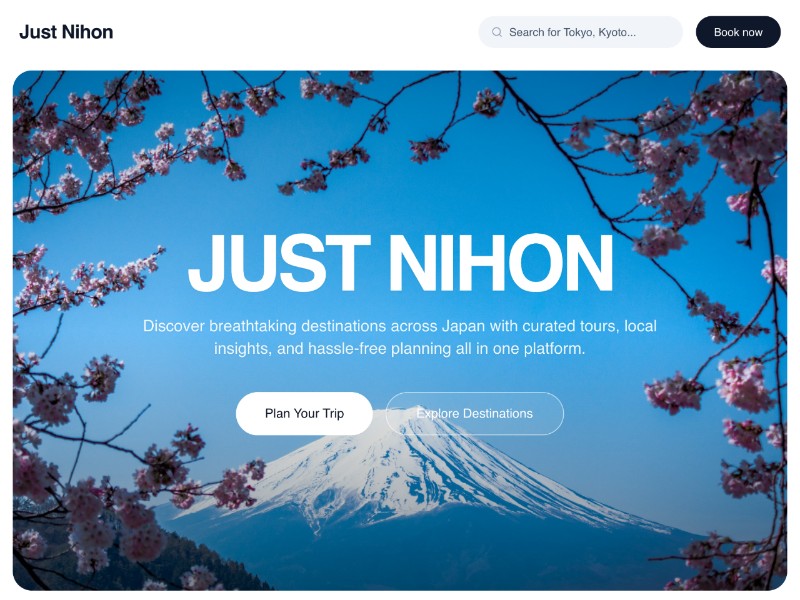Click the word NIHON in hero title
Viewport: 800px width, 600px height.
[x=503, y=263]
